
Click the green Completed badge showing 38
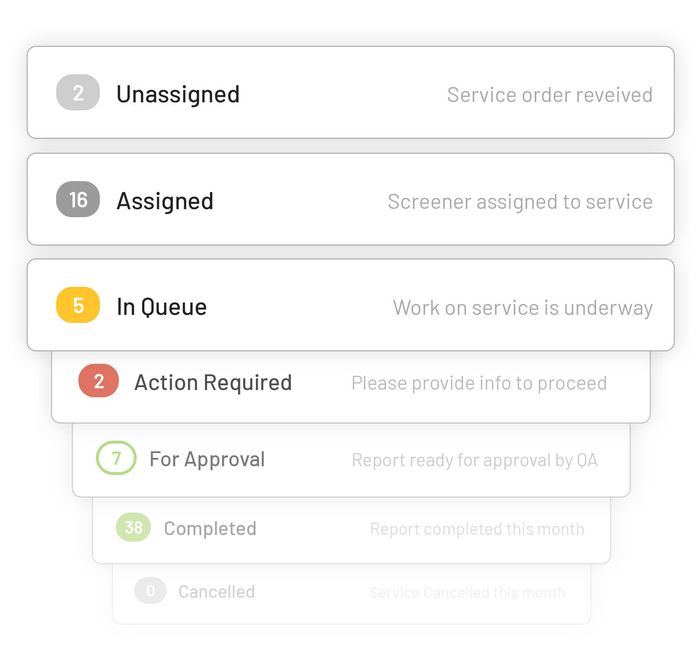tap(133, 527)
